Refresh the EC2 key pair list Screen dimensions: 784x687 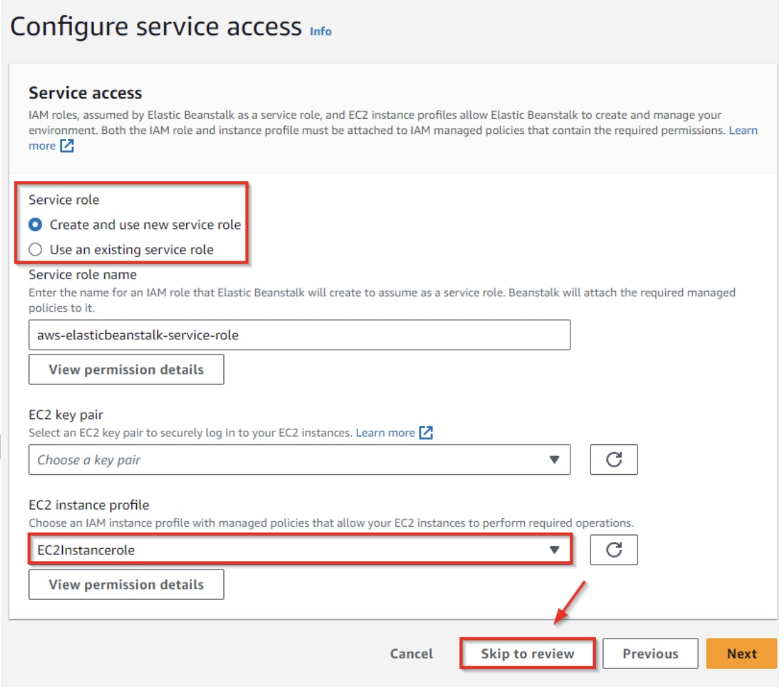click(613, 460)
